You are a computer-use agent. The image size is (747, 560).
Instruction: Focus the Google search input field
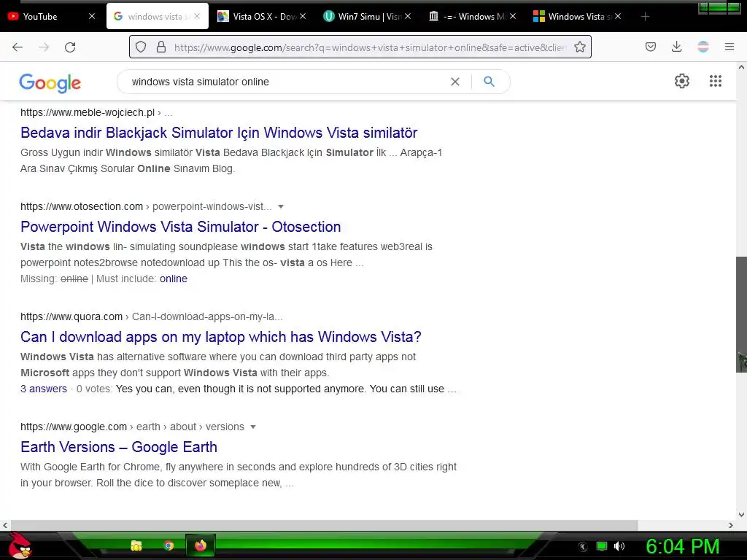[x=286, y=82]
